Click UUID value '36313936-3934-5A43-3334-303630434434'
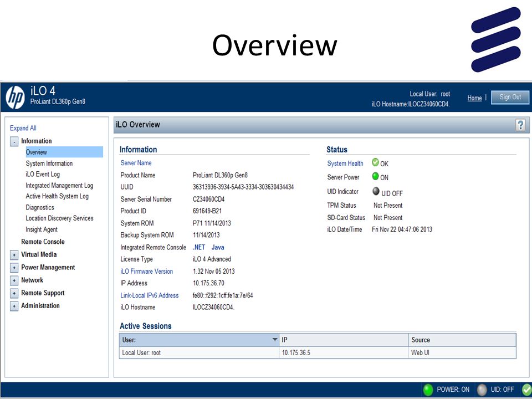This screenshot has height=399, width=532. 243,187
